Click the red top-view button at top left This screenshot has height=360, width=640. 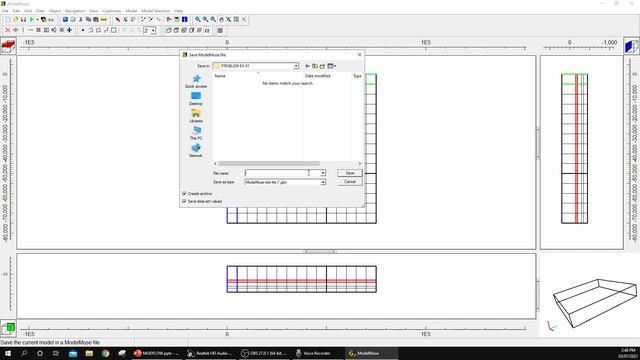click(x=8, y=46)
